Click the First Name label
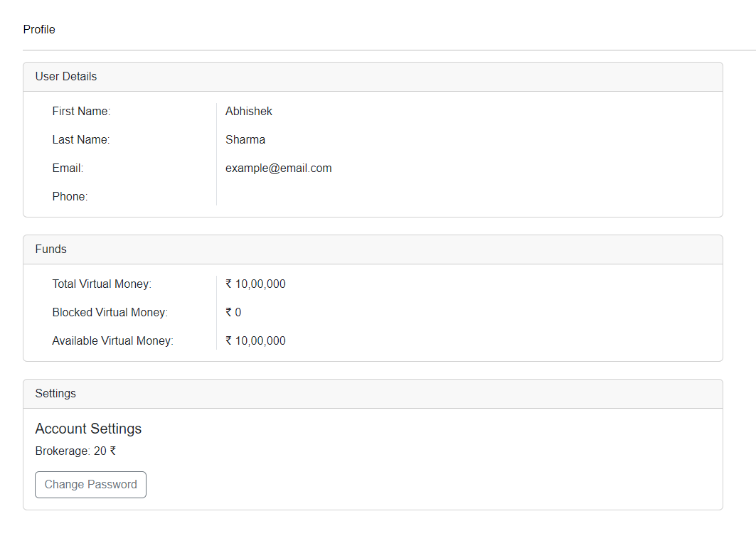Image resolution: width=756 pixels, height=553 pixels. (81, 112)
